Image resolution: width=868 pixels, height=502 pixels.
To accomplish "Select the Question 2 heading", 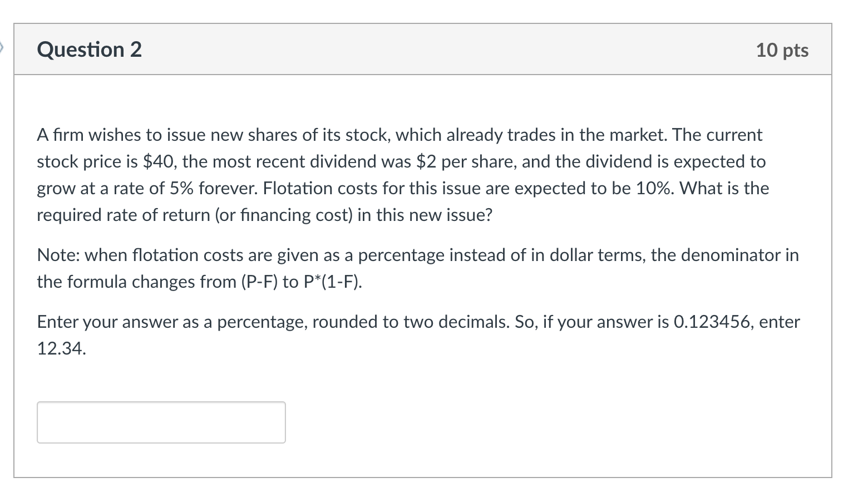I will tap(90, 50).
